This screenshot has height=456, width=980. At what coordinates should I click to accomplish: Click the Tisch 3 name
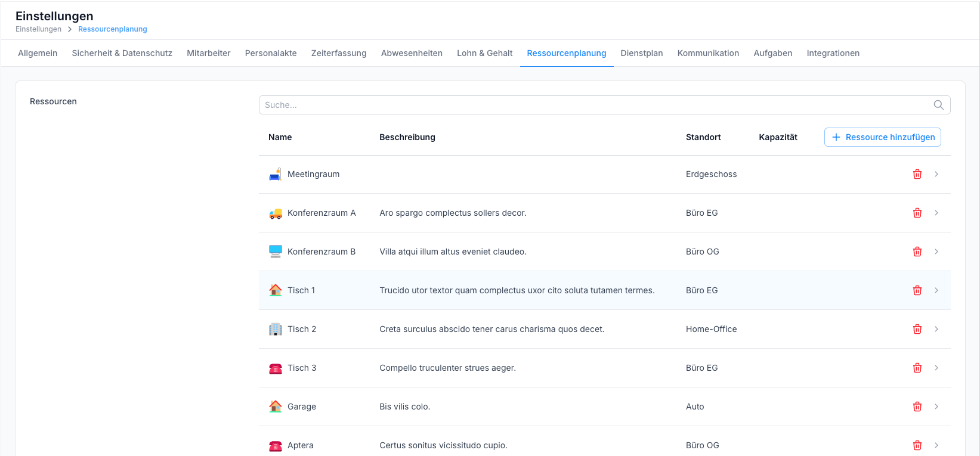coord(302,368)
